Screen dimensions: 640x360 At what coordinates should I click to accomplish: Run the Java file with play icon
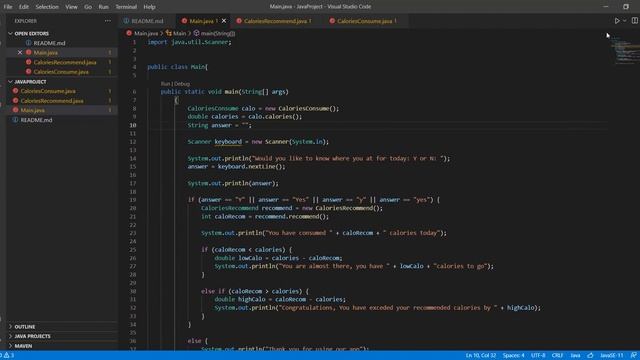pos(617,21)
